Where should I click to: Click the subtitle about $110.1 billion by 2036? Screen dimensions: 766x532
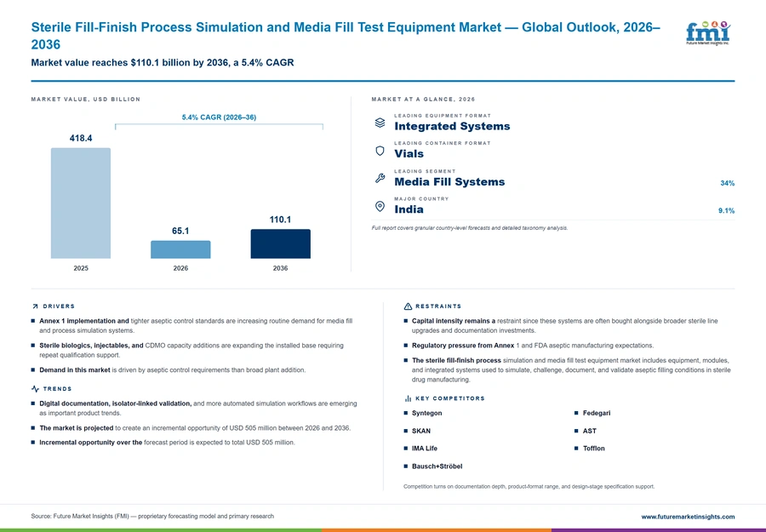[x=163, y=62]
